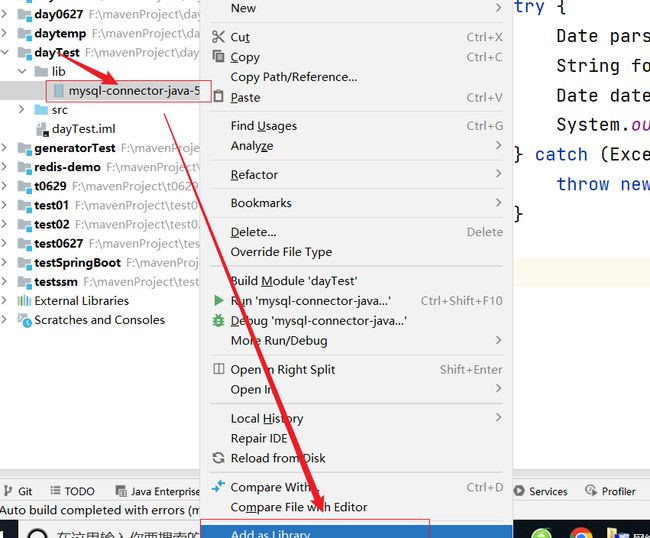The width and height of the screenshot is (650, 538).
Task: Open the More Run/Debug submenu
Action: coord(357,341)
